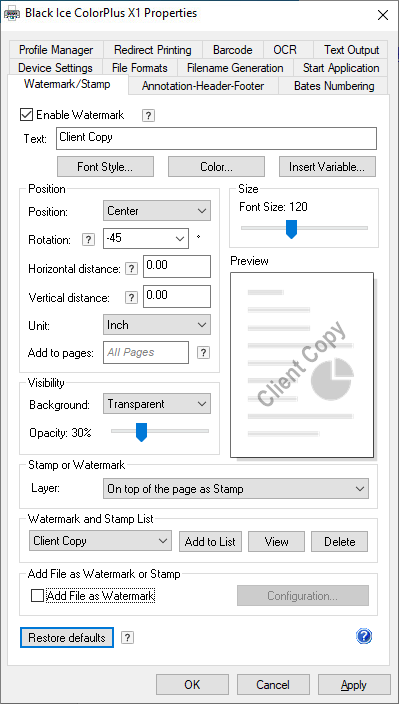Click the Apply button
The height and width of the screenshot is (704, 399).
(354, 685)
